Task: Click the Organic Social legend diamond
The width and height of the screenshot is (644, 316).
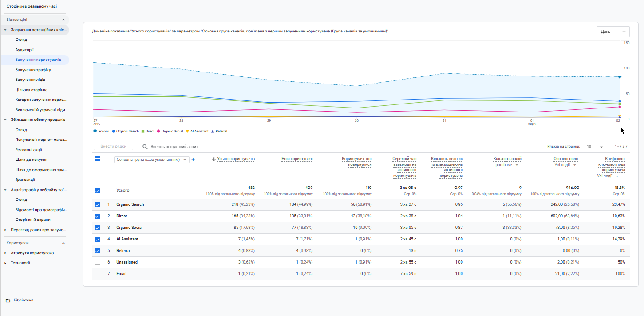Action: tap(158, 132)
